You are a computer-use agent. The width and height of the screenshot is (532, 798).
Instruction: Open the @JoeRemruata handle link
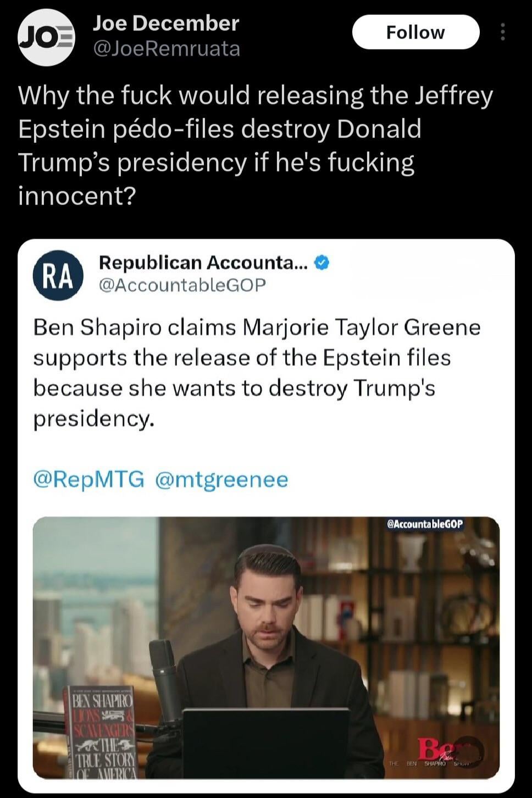pyautogui.click(x=167, y=49)
